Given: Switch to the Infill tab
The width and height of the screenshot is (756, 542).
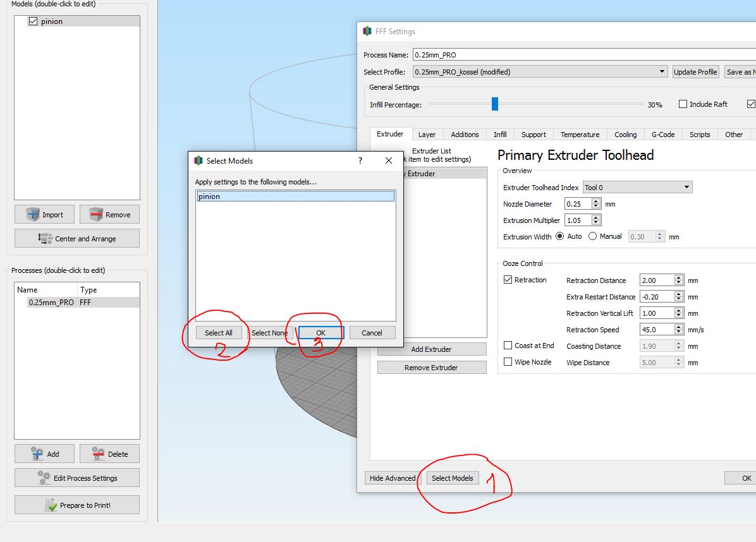Looking at the screenshot, I should [500, 135].
